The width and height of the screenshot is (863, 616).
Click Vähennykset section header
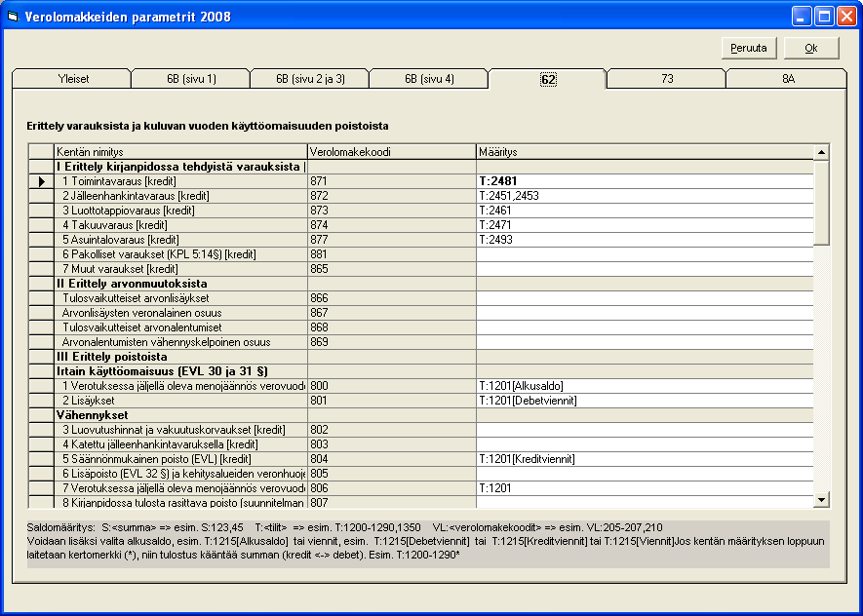pyautogui.click(x=181, y=415)
